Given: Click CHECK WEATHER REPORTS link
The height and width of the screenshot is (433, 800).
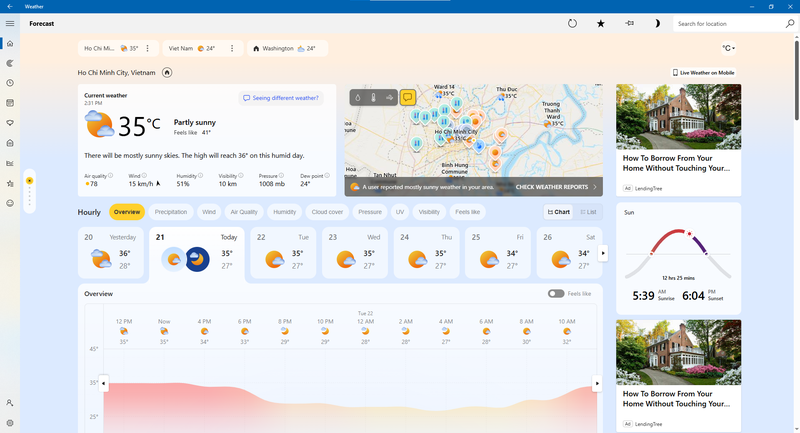Looking at the screenshot, I should point(556,187).
